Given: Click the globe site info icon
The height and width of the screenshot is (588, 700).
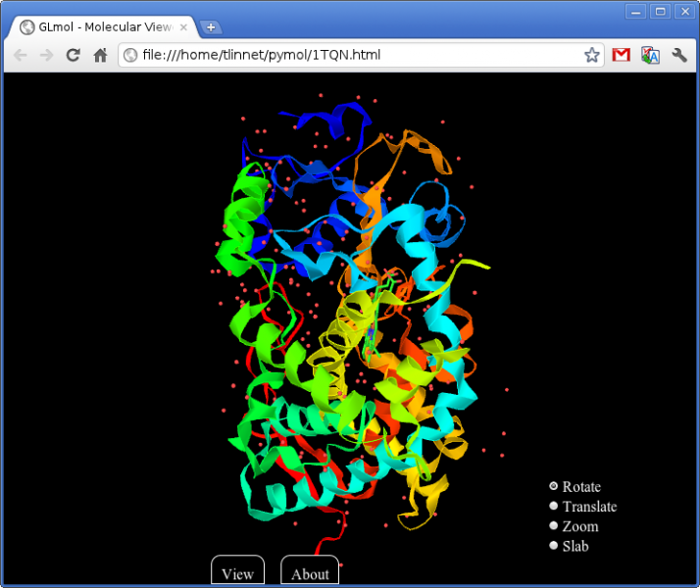Looking at the screenshot, I should click(130, 55).
